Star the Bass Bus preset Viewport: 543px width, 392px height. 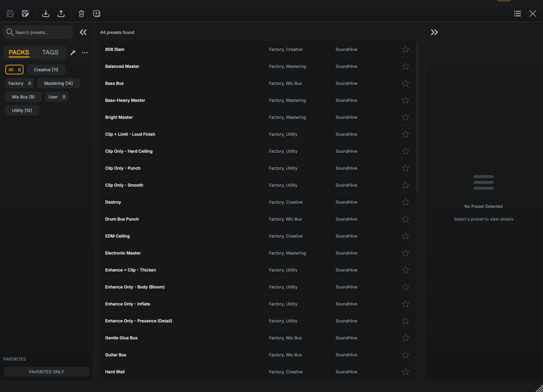pos(405,83)
